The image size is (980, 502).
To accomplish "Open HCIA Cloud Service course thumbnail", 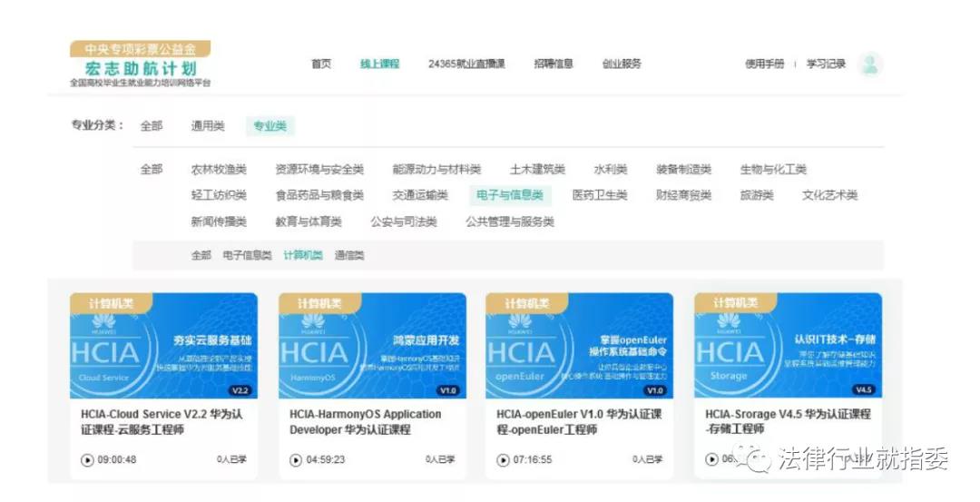I will 163,346.
